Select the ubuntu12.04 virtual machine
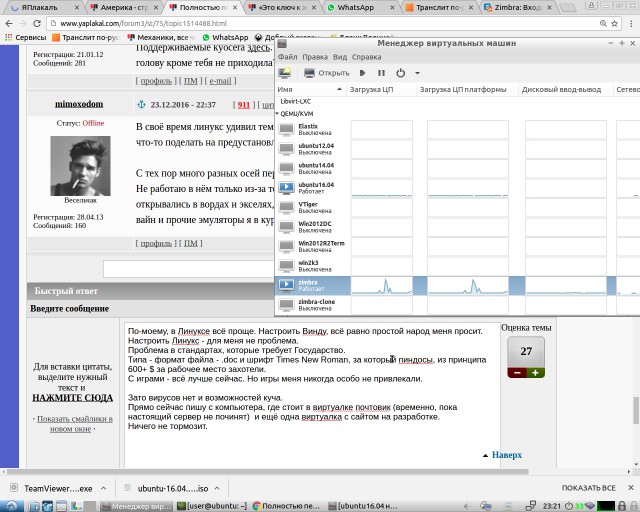 click(313, 149)
